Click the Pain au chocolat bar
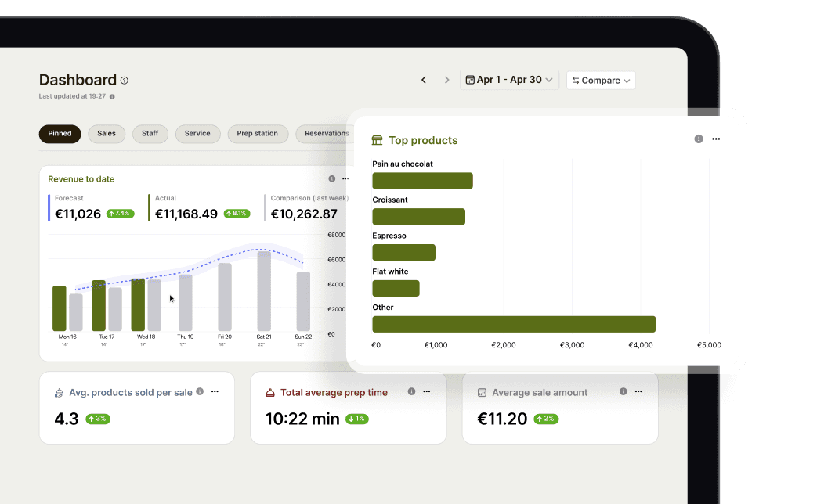The width and height of the screenshot is (835, 504). point(422,181)
